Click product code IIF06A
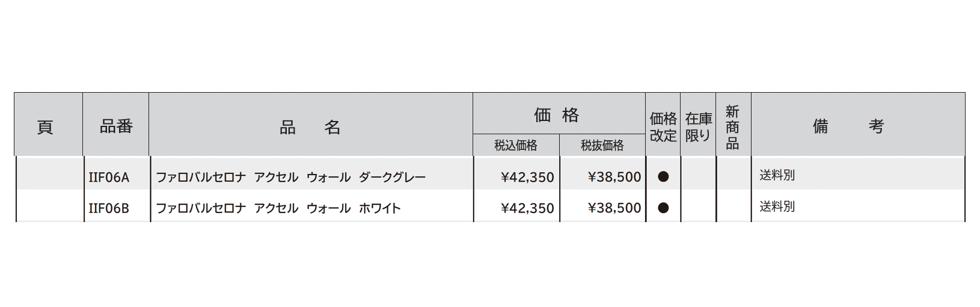This screenshot has width=980, height=307. [x=109, y=177]
